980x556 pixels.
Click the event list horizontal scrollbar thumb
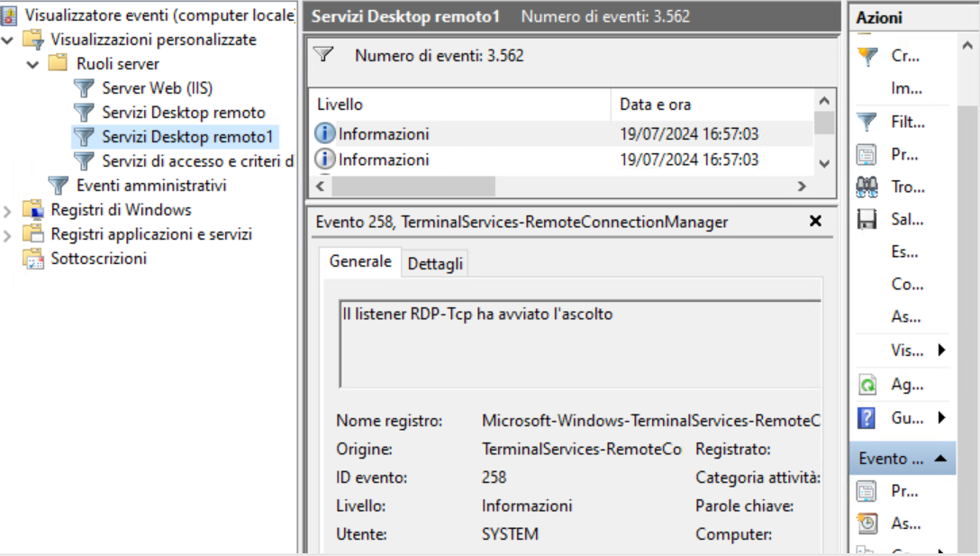tap(413, 187)
